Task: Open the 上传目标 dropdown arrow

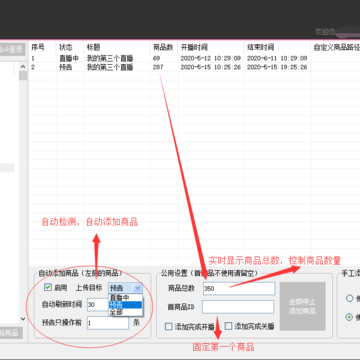Action: pyautogui.click(x=138, y=288)
